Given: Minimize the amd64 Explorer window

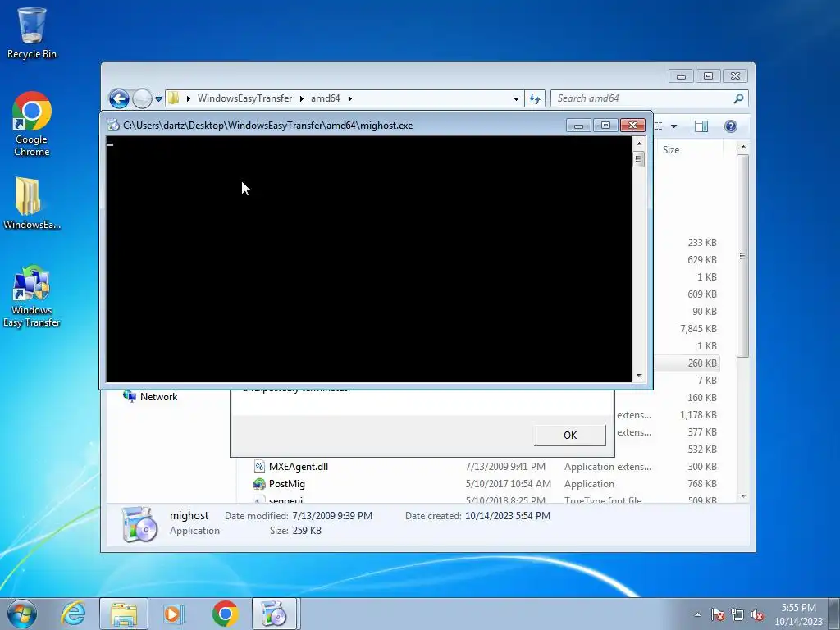Looking at the screenshot, I should (681, 76).
